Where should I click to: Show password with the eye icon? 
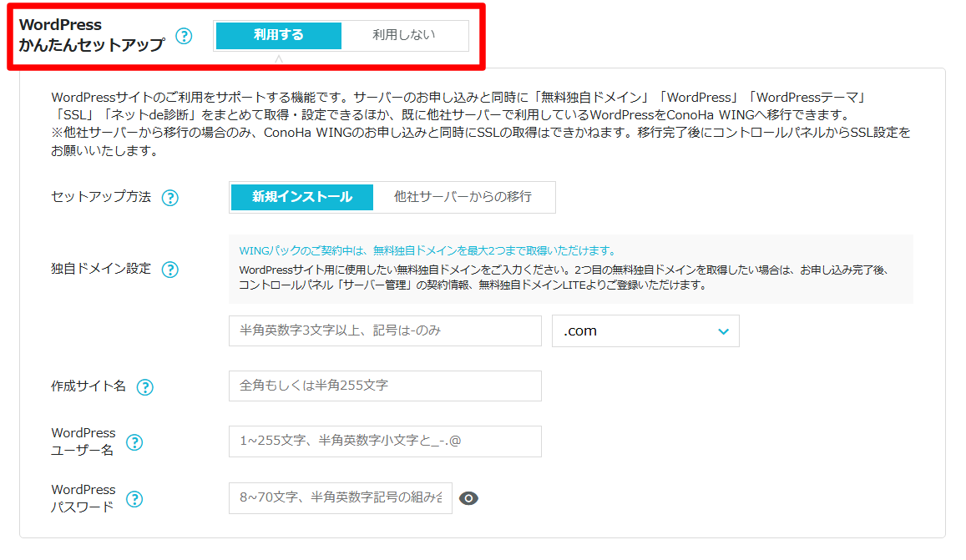468,498
